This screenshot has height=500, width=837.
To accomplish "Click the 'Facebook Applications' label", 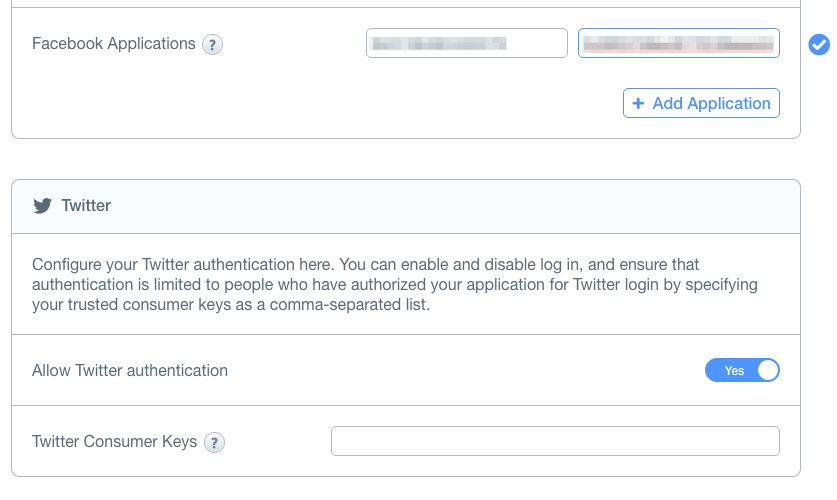I will (x=114, y=44).
